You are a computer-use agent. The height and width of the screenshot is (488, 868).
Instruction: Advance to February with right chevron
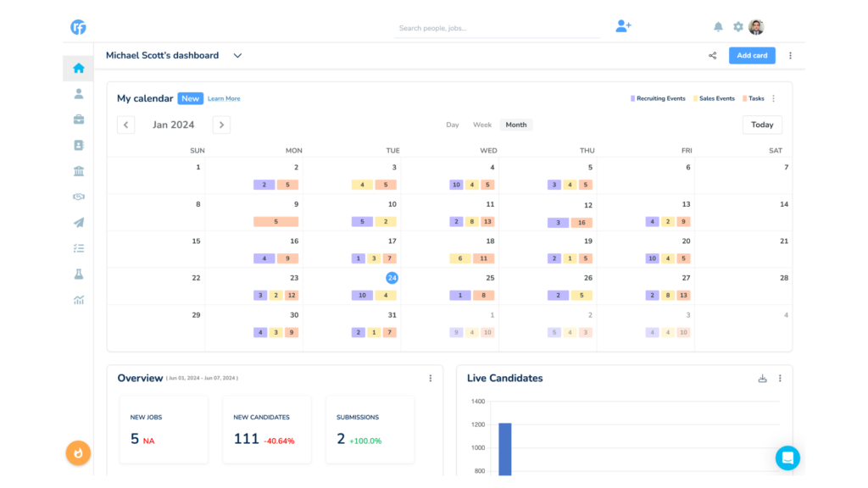[x=221, y=125]
